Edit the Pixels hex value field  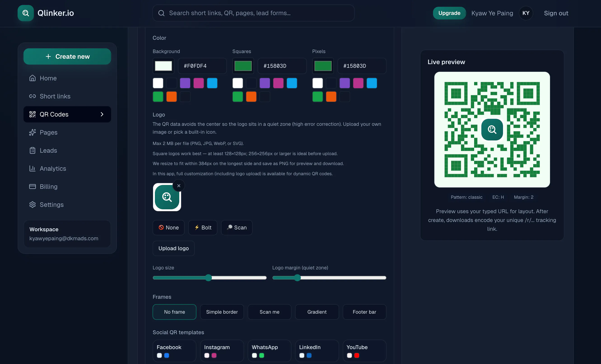(x=362, y=66)
